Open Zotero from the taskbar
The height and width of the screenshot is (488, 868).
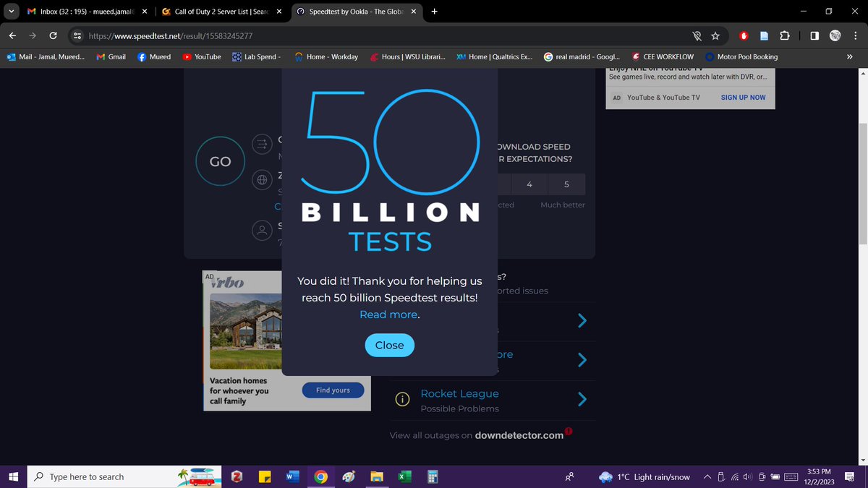[x=237, y=476]
